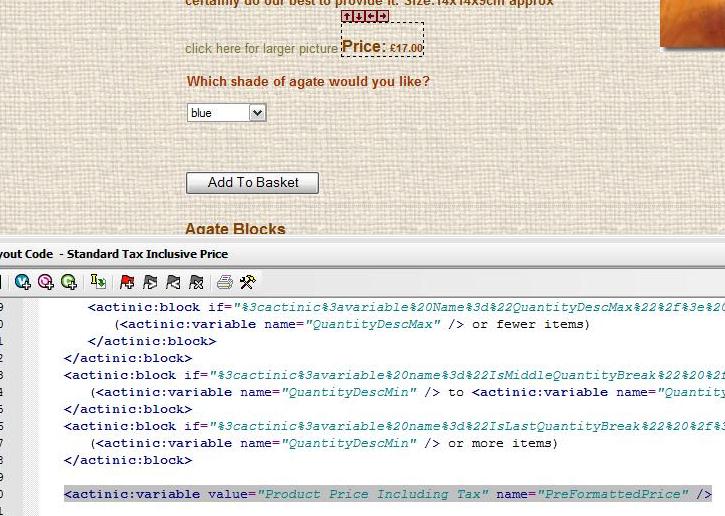Click the insert text icon with green arrow
The image size is (725, 516).
[98, 282]
